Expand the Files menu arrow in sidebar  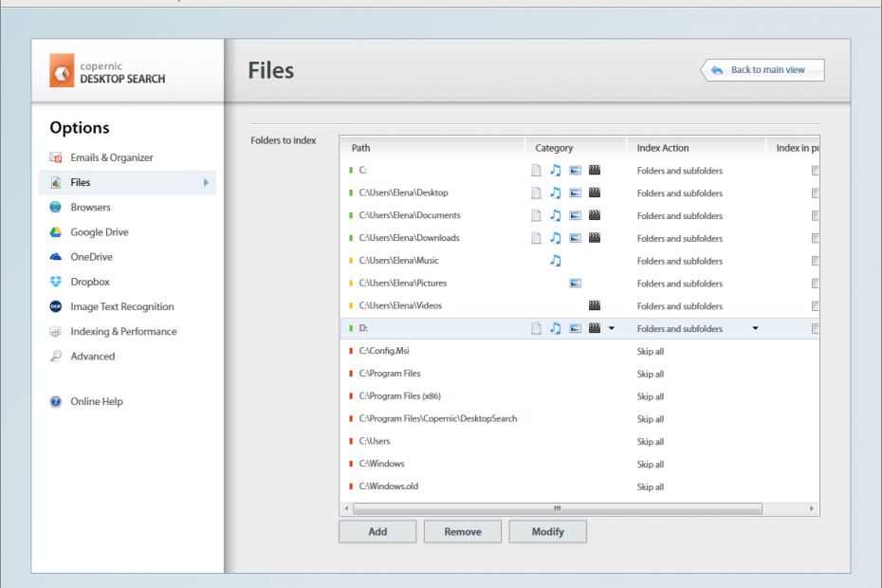click(206, 182)
